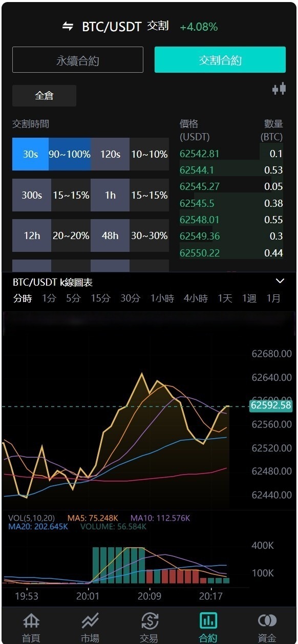Image resolution: width=298 pixels, height=644 pixels.
Task: Switch to 交割合約 tab
Action: click(x=220, y=60)
